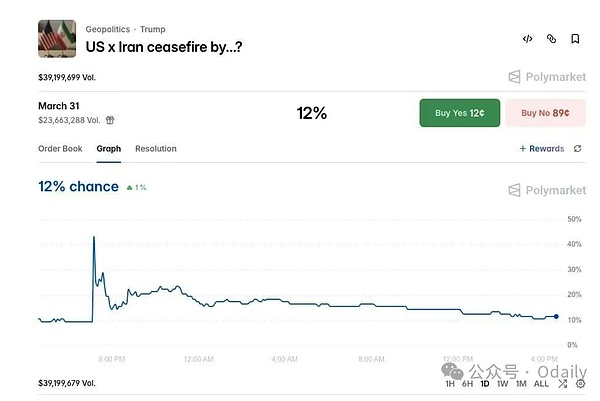This screenshot has width=600, height=401.
Task: Select the 6H time range
Action: pos(467,383)
